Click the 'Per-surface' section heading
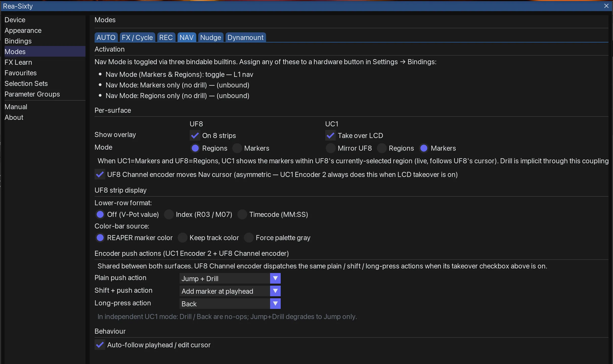Image resolution: width=613 pixels, height=364 pixels. tap(113, 110)
